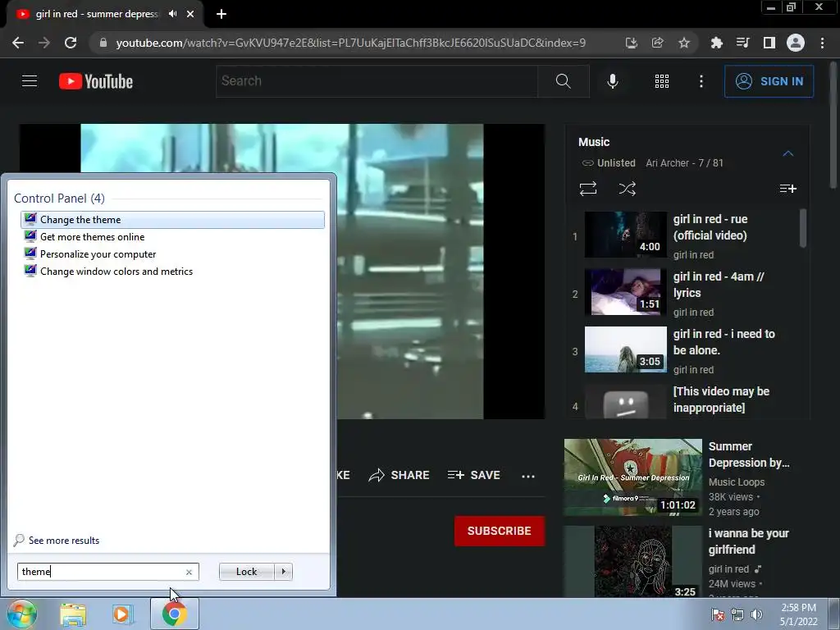This screenshot has height=630, width=840.
Task: Click the address bar URL
Action: point(350,43)
